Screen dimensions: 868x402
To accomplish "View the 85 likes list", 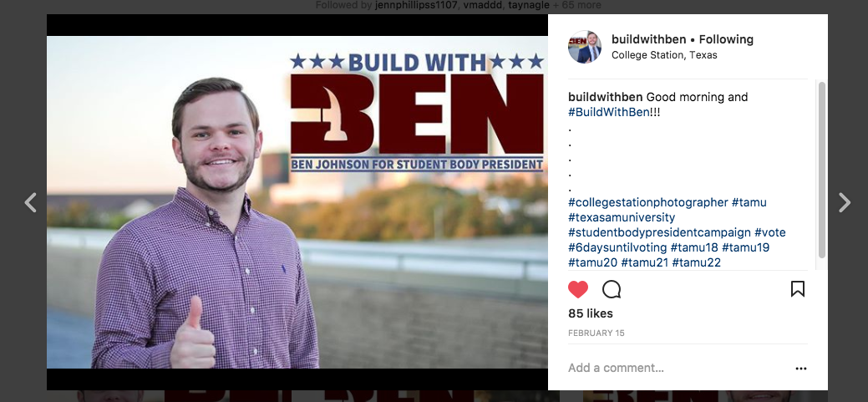I will [590, 313].
